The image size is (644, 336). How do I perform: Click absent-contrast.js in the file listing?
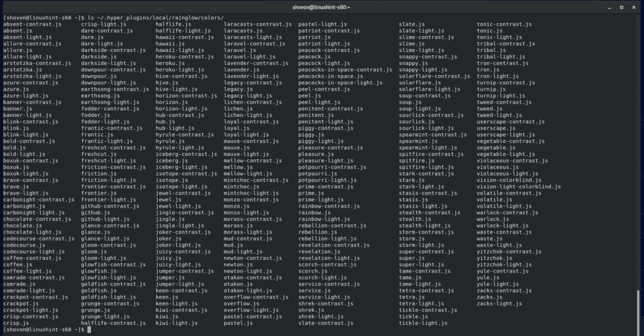tap(32, 24)
